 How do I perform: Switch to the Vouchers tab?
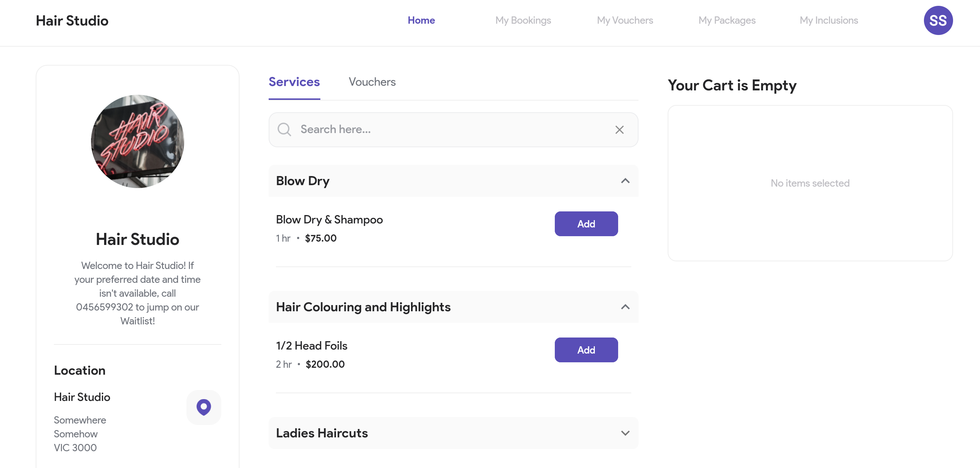pyautogui.click(x=372, y=82)
